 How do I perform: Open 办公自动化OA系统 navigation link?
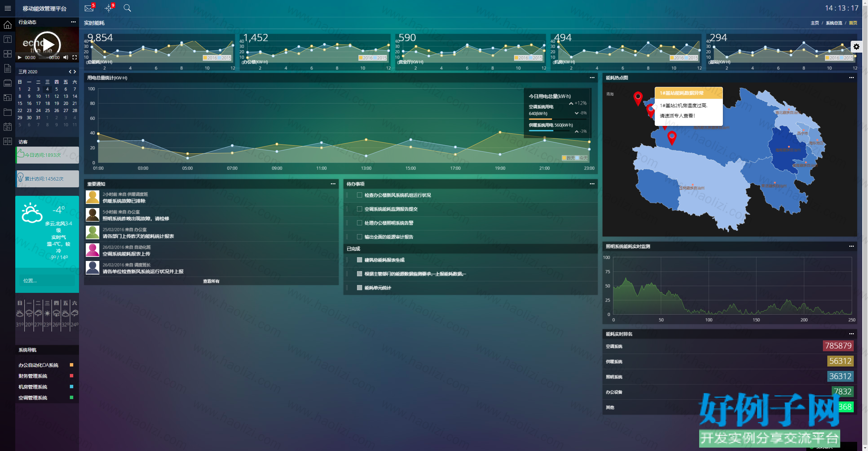pyautogui.click(x=38, y=365)
